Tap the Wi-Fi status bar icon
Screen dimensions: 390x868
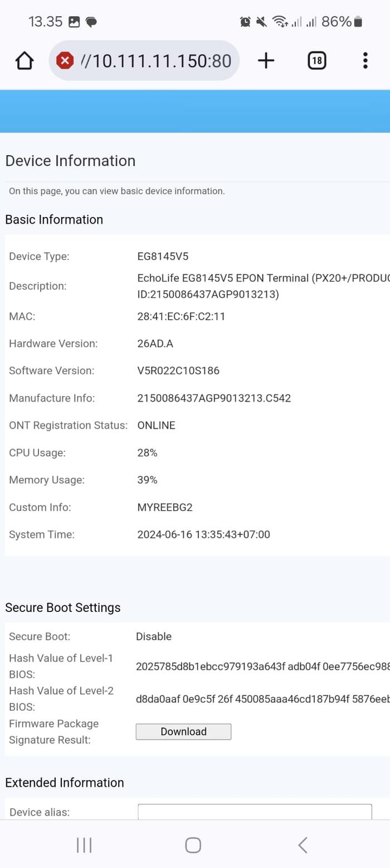(279, 22)
